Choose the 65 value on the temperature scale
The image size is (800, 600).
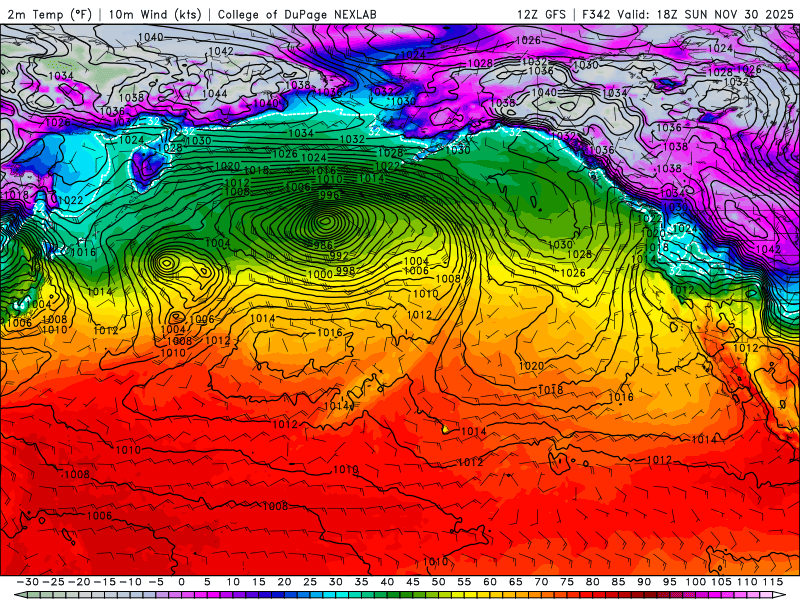pos(515,582)
